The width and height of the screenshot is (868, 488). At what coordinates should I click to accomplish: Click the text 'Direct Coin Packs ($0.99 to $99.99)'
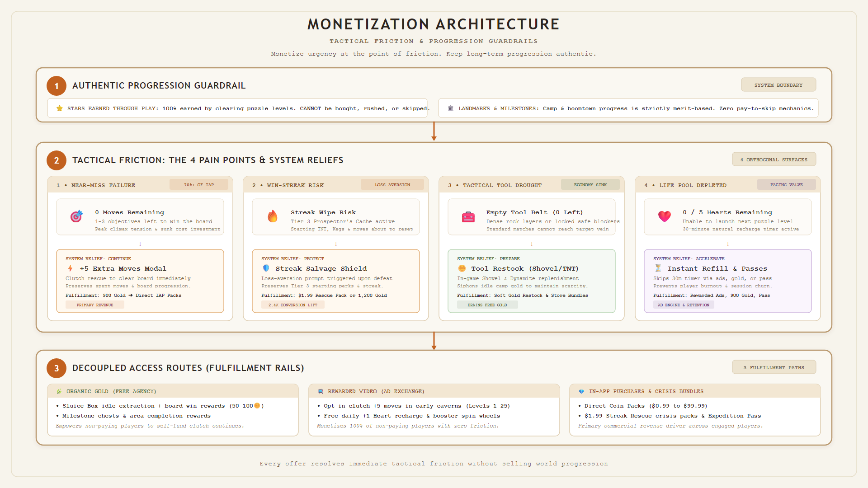[646, 406]
